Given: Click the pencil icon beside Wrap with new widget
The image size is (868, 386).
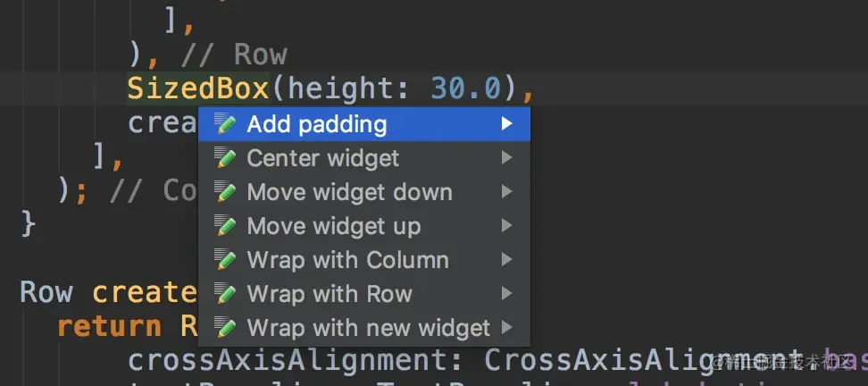Looking at the screenshot, I should 226,328.
